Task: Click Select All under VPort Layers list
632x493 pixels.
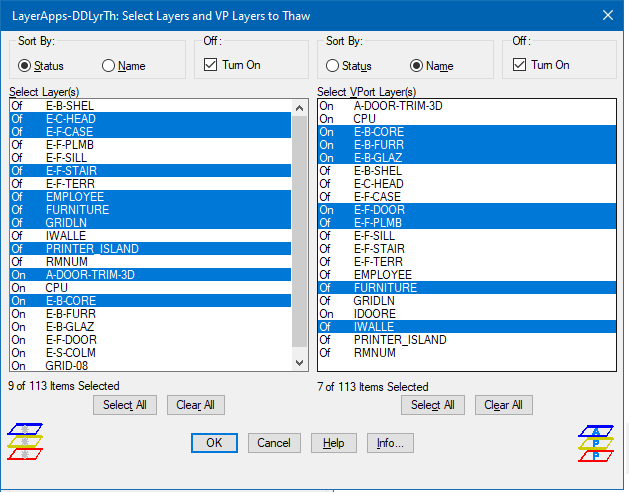Action: pos(433,405)
